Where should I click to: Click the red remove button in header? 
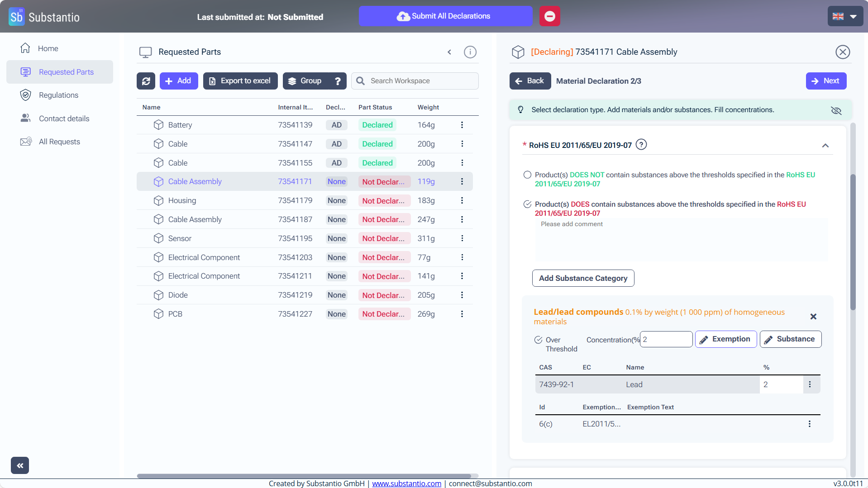point(549,16)
